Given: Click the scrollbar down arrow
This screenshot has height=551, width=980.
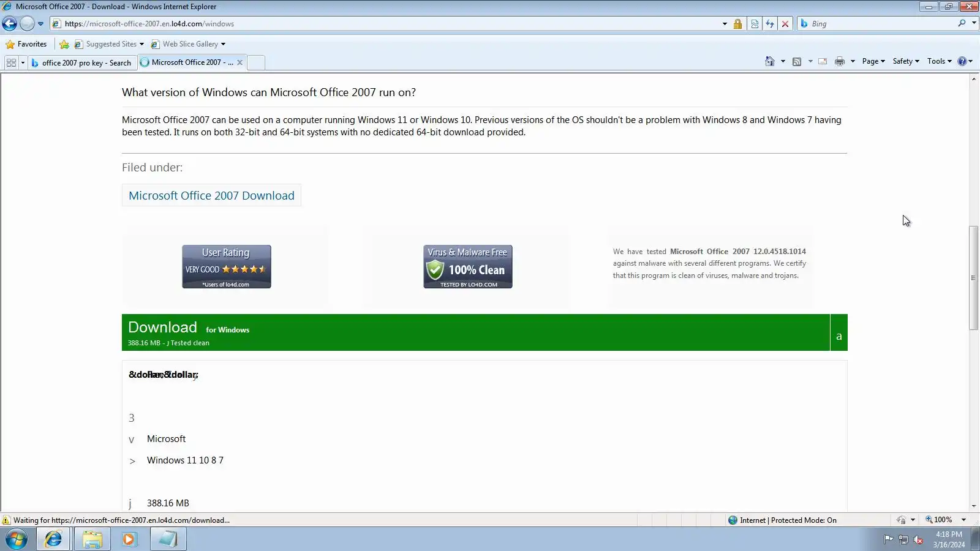Looking at the screenshot, I should point(973,506).
